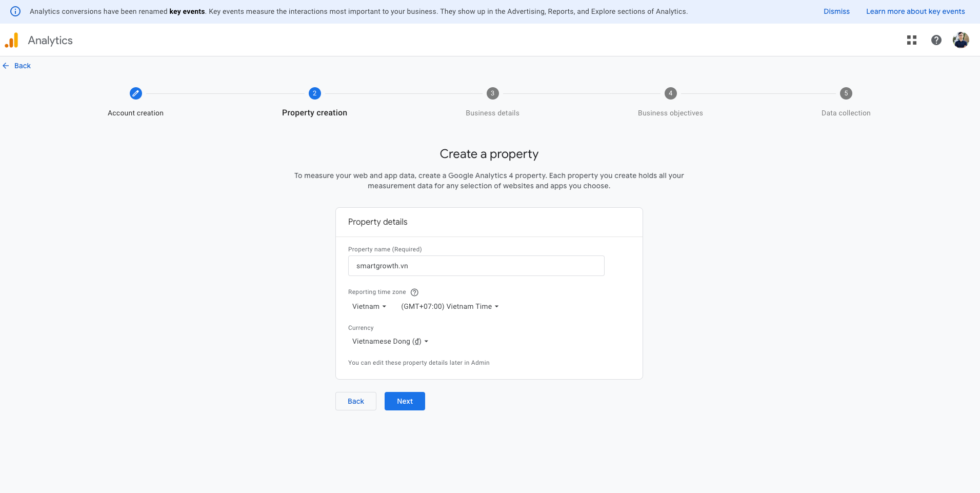Click step 4 Business objectives circle
This screenshot has width=980, height=493.
[x=670, y=93]
